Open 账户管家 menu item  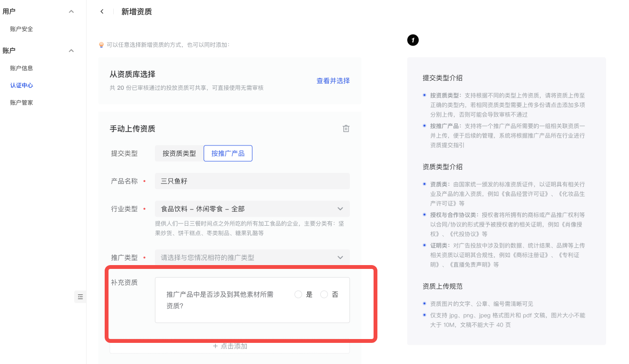click(22, 103)
